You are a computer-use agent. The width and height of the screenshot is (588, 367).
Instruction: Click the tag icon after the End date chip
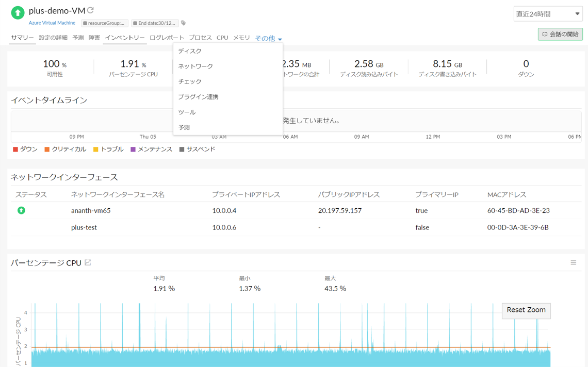click(183, 23)
